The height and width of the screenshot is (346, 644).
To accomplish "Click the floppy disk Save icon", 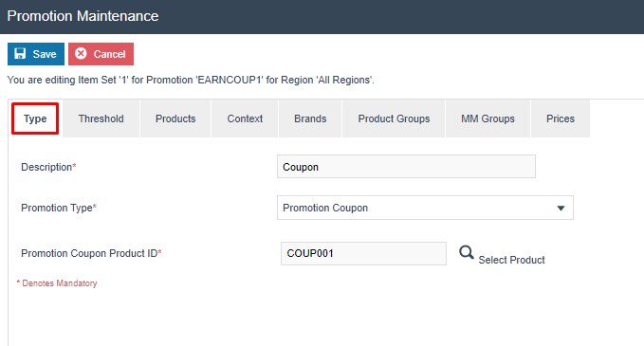I will click(x=20, y=54).
